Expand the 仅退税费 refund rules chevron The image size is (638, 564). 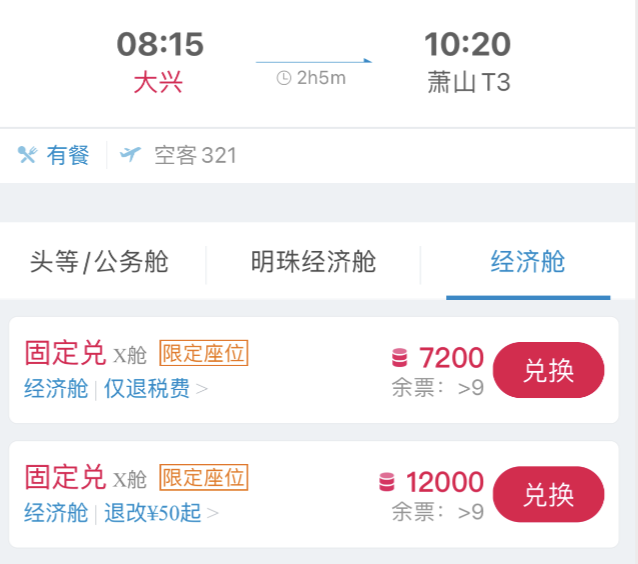pyautogui.click(x=202, y=389)
